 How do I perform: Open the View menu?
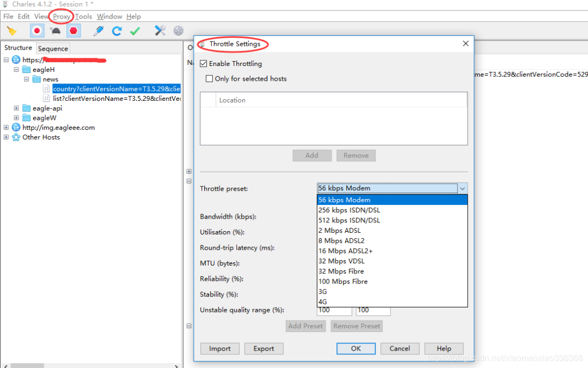click(41, 16)
